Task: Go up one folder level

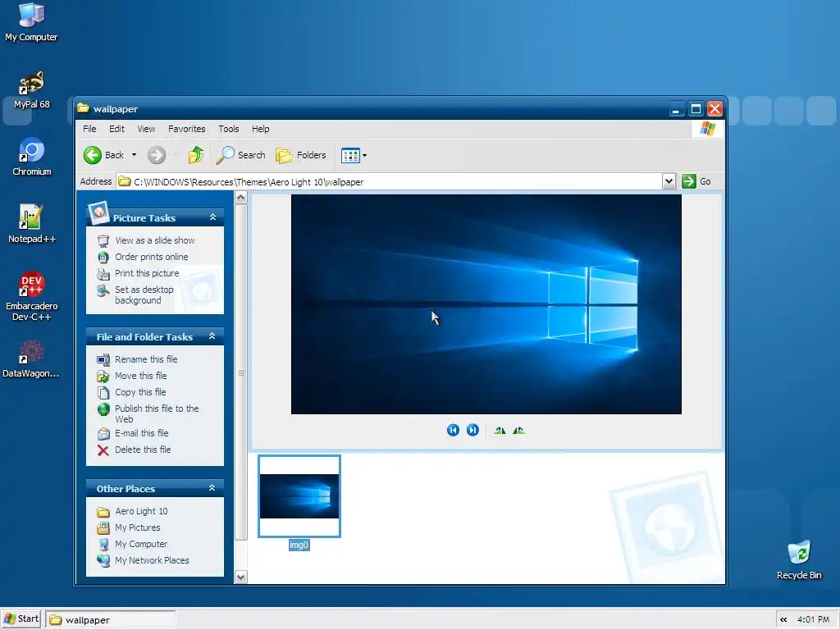Action: 195,155
